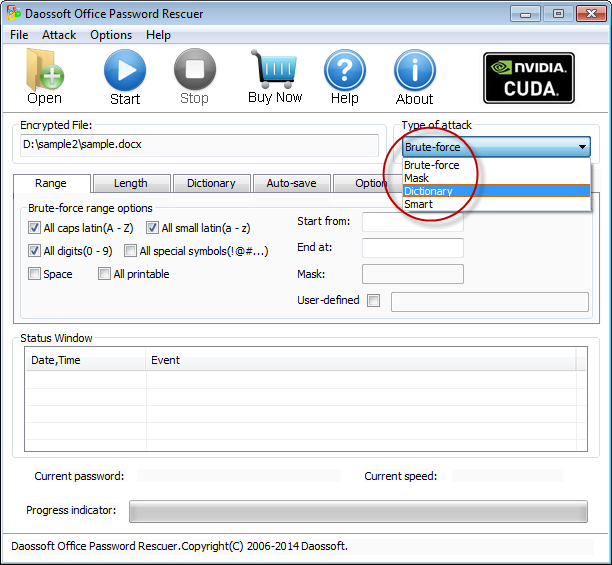
Task: Choose Smart from the attack list
Action: (496, 204)
